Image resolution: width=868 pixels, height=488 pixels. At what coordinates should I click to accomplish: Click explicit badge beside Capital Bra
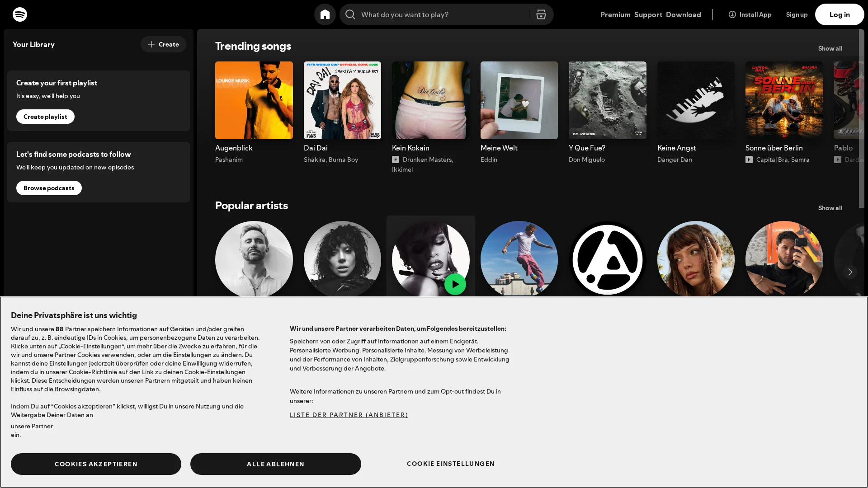(x=749, y=160)
